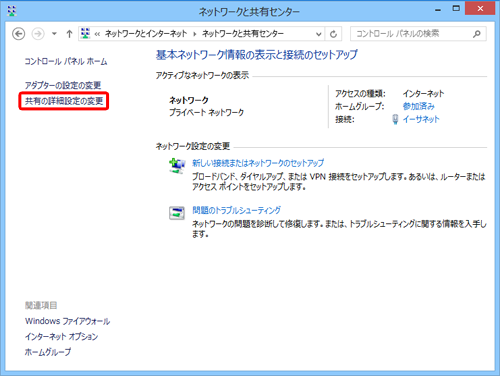The width and height of the screenshot is (500, 376).
Task: Go up one level with Up arrow
Action: pos(69,34)
